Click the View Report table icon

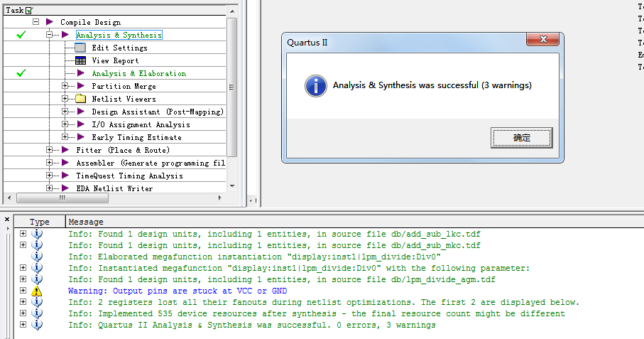(x=80, y=60)
